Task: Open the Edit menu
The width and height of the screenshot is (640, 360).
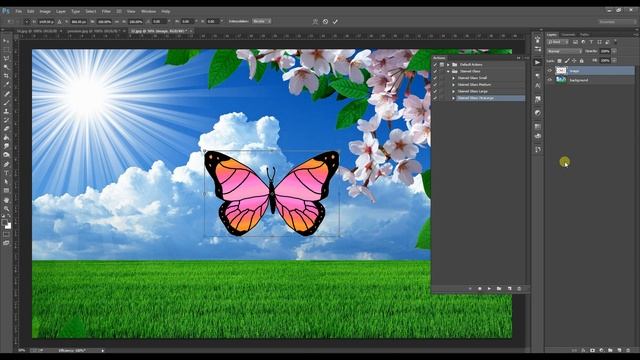Action: [31, 11]
